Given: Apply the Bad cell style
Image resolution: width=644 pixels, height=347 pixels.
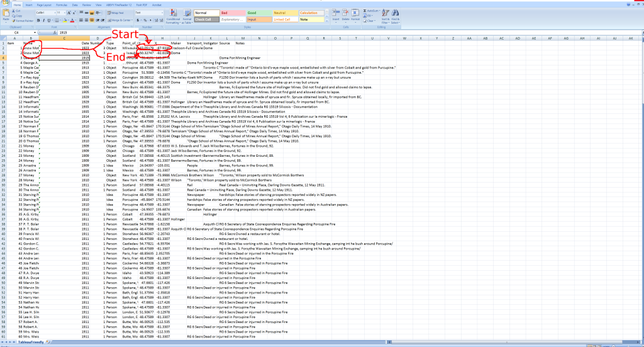Looking at the screenshot, I should pyautogui.click(x=233, y=13).
